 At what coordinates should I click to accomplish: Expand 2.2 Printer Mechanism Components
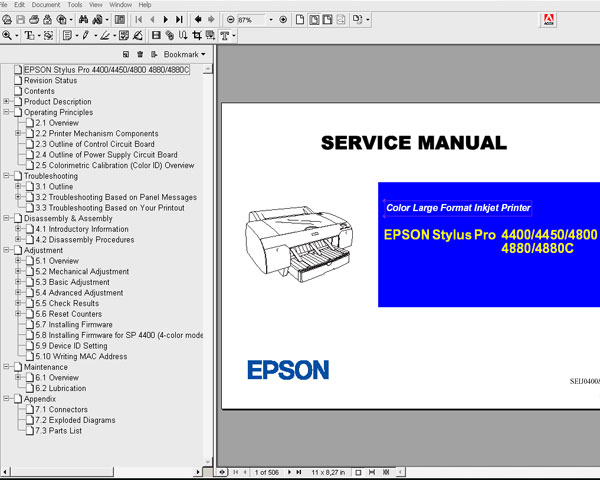pyautogui.click(x=18, y=133)
